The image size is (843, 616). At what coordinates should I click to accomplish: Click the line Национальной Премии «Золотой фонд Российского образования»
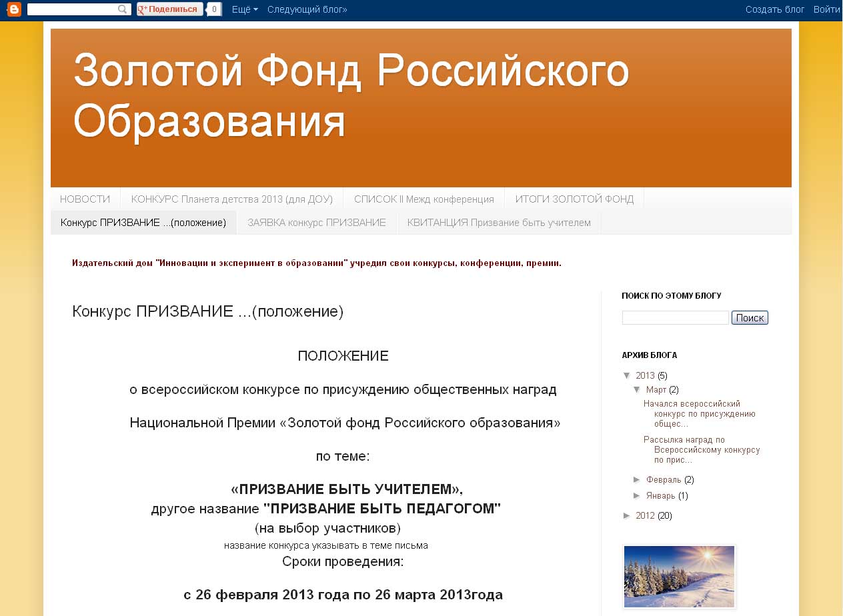(x=345, y=423)
